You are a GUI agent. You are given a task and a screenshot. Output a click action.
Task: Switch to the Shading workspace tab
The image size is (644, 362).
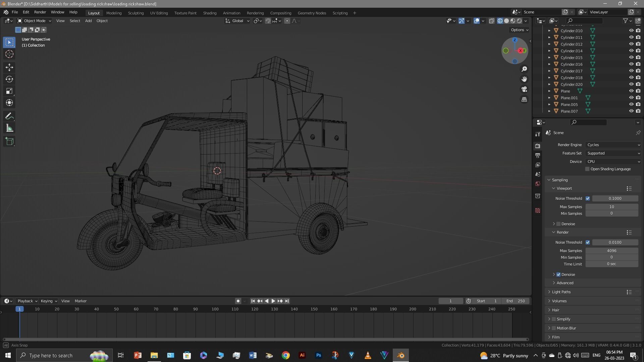[210, 13]
